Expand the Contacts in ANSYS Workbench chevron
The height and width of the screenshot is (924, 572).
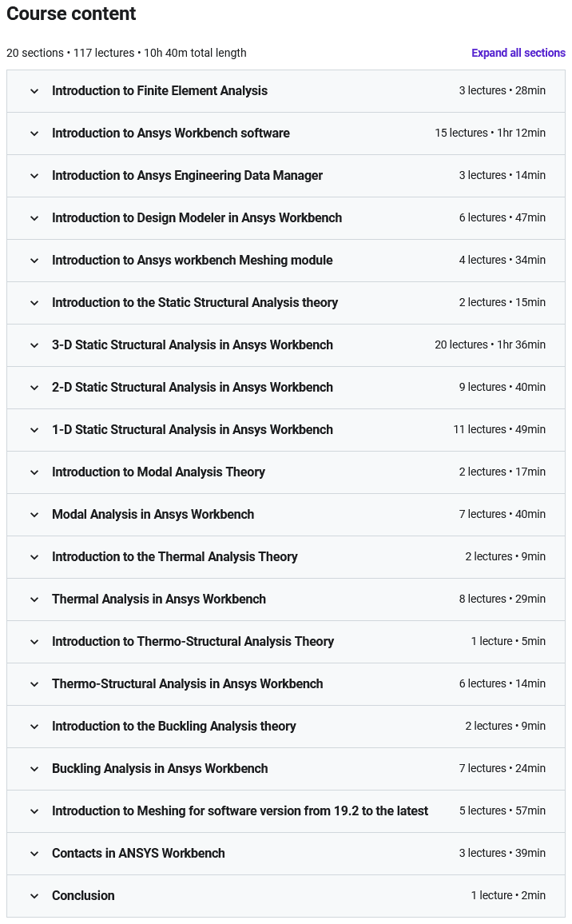pyautogui.click(x=34, y=854)
